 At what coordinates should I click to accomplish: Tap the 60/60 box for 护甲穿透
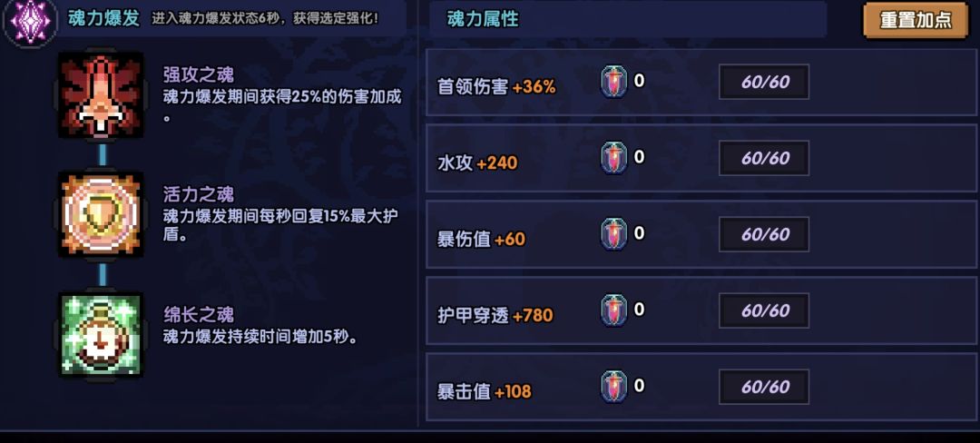point(764,311)
